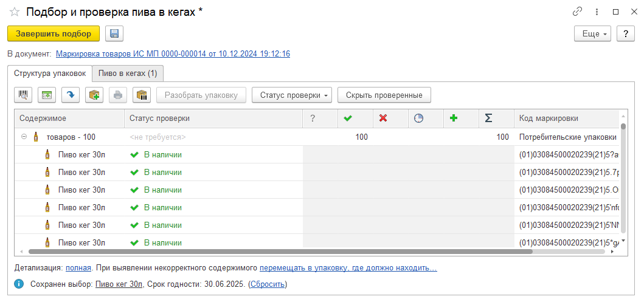The width and height of the screenshot is (644, 302).
Task: Click the 'Сбросить' reset link
Action: point(267,284)
